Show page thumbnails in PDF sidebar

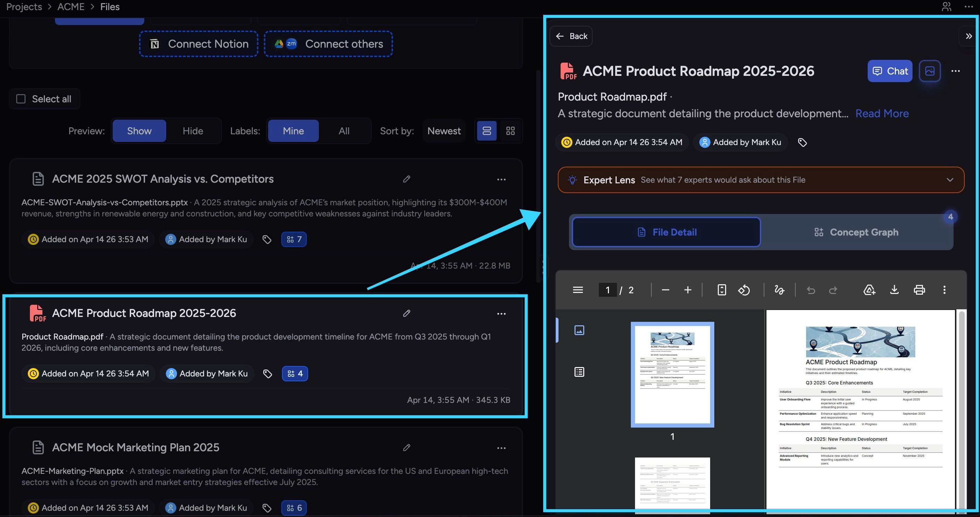[579, 330]
